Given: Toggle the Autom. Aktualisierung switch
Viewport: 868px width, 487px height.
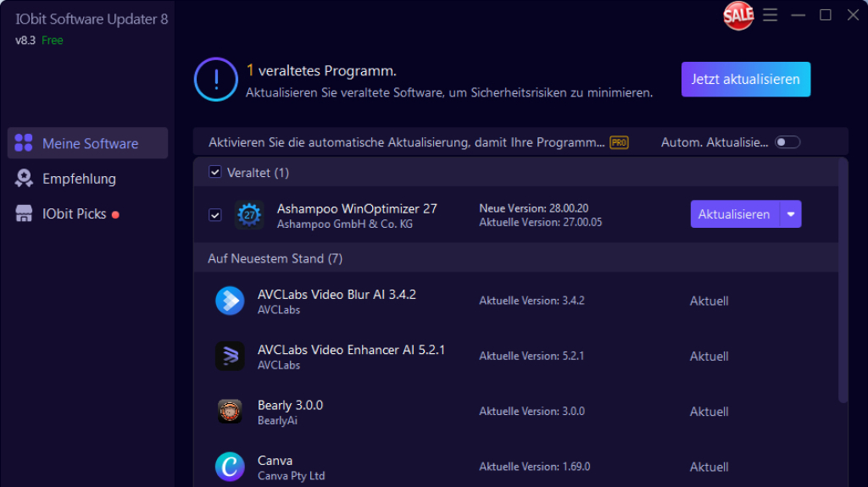Looking at the screenshot, I should (x=787, y=142).
